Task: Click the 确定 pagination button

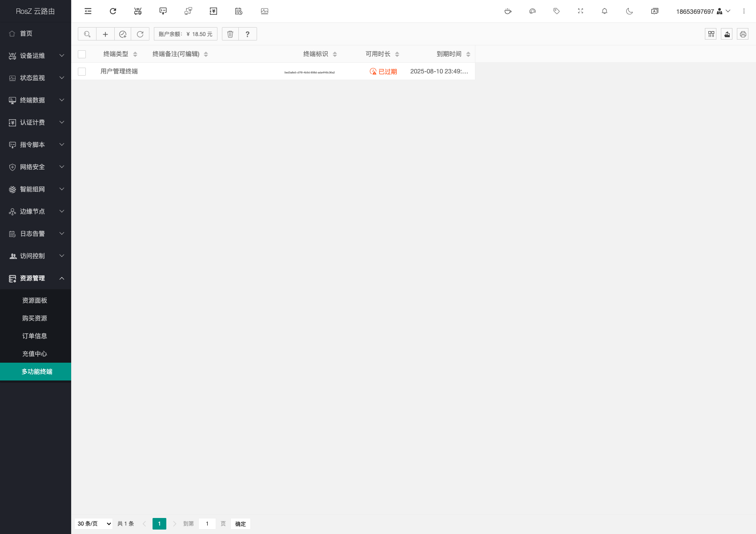Action: click(241, 524)
